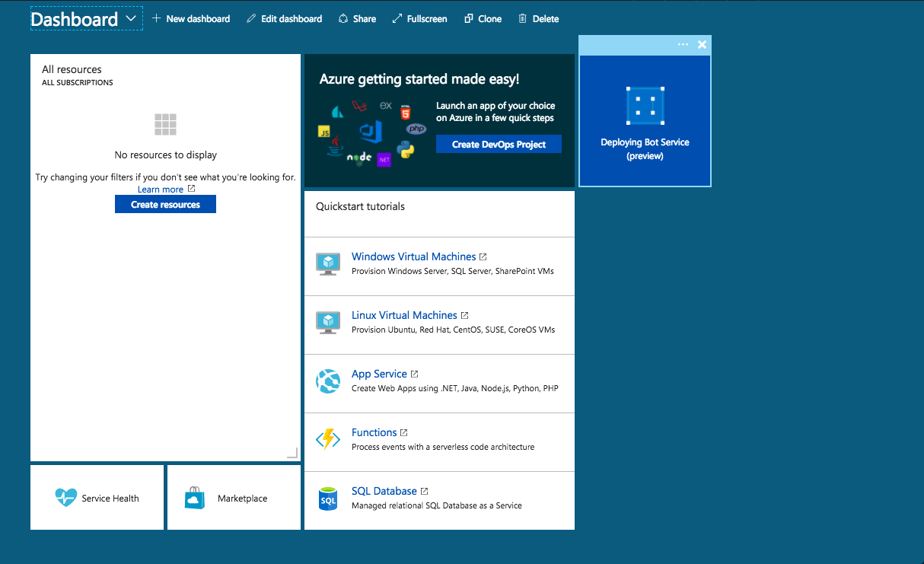Viewport: 924px width, 564px height.
Task: Click the Windows Virtual Machines monitor icon
Action: click(328, 263)
